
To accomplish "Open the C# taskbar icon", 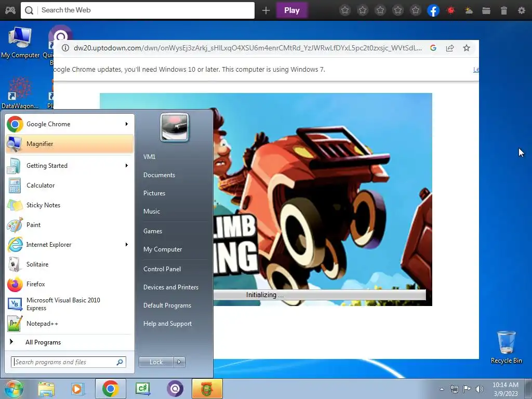I will point(143,389).
